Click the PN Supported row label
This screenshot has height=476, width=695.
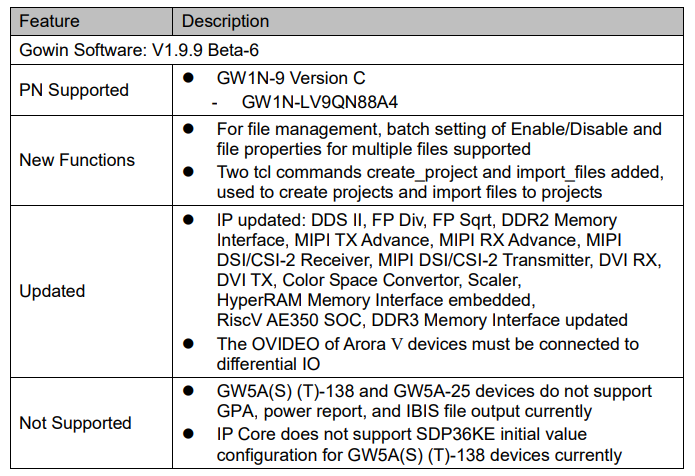74,90
